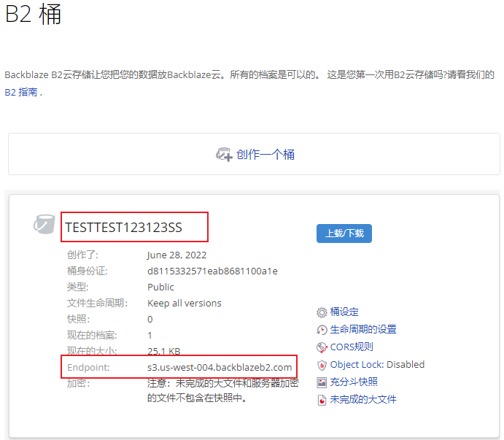Click the endpoint s3.us-west-004.backblazeb2.com text
504x440 pixels.
220,367
